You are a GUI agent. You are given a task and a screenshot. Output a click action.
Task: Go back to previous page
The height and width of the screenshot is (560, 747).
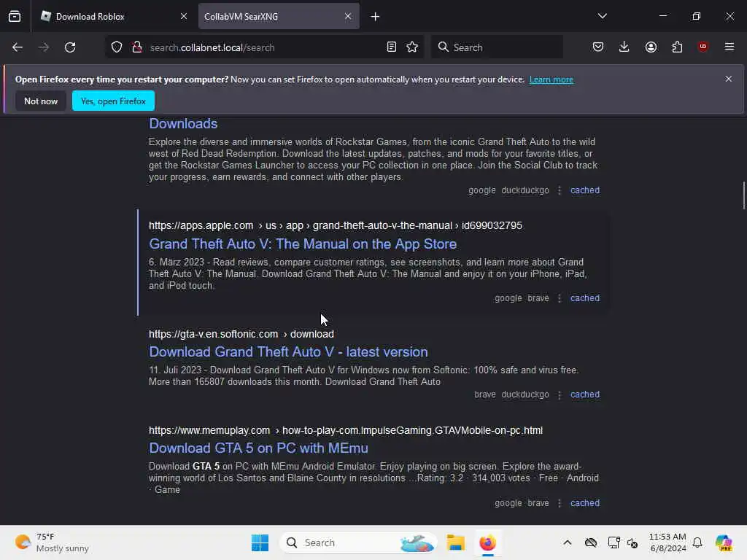point(18,47)
